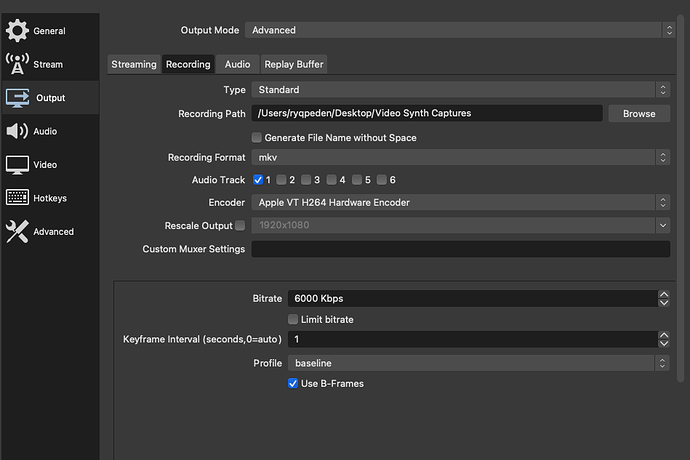Switch to the Replay Buffer tab
The image size is (690, 460).
pos(294,64)
